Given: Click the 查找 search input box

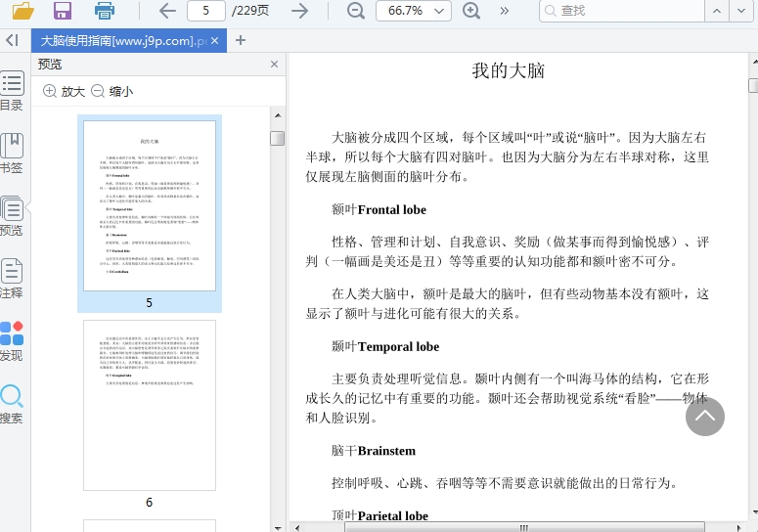Looking at the screenshot, I should (x=622, y=11).
